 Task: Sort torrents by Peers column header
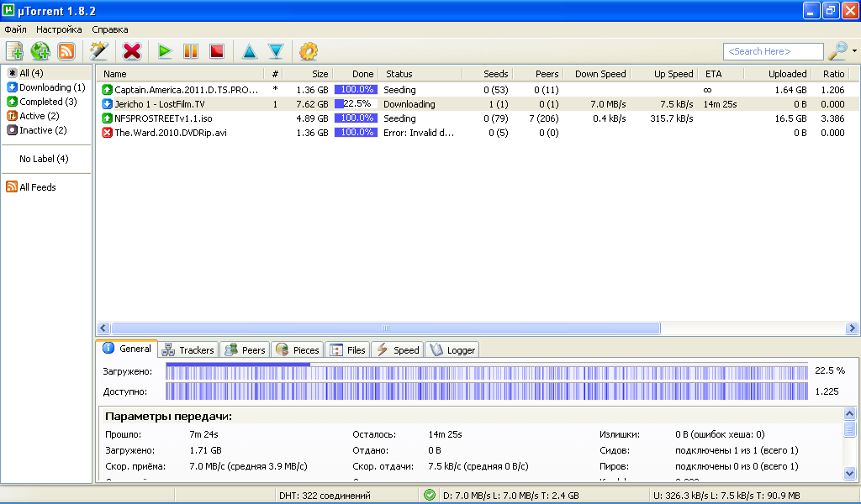click(538, 74)
